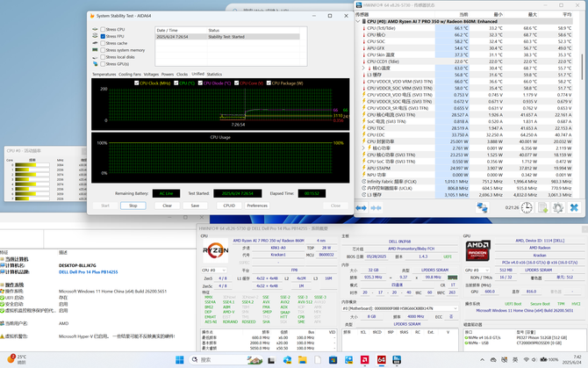
Task: Click the battery 100% tray icon
Action: [549, 360]
